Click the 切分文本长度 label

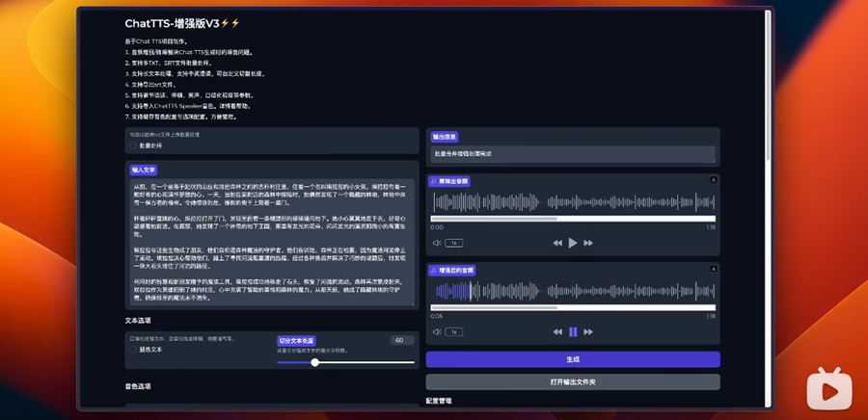(x=297, y=340)
